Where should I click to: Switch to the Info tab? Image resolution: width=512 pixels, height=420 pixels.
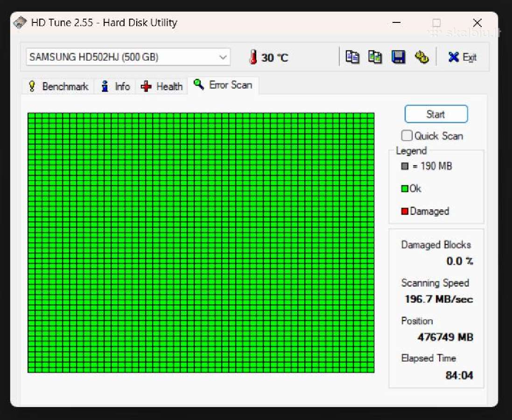[x=115, y=86]
